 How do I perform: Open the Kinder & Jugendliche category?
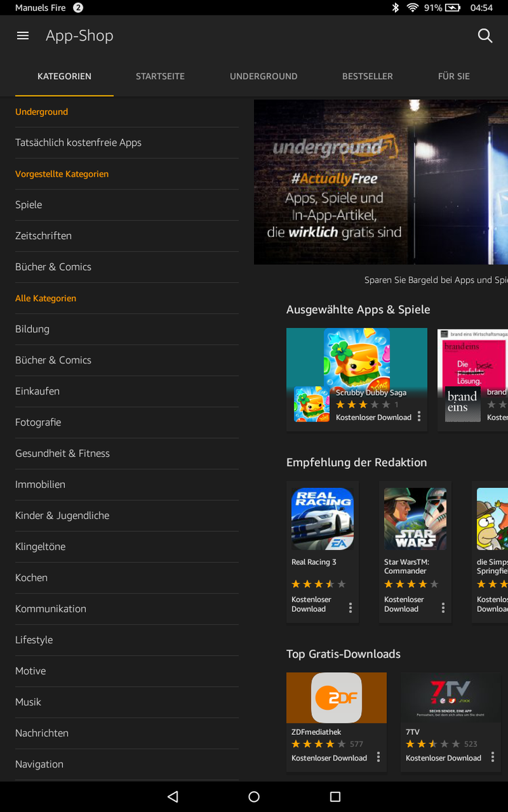click(127, 516)
